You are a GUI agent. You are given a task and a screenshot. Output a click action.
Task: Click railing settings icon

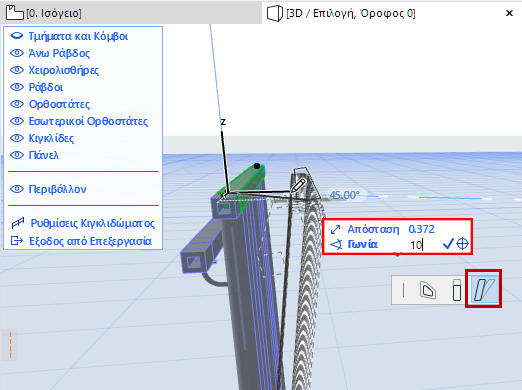click(18, 223)
